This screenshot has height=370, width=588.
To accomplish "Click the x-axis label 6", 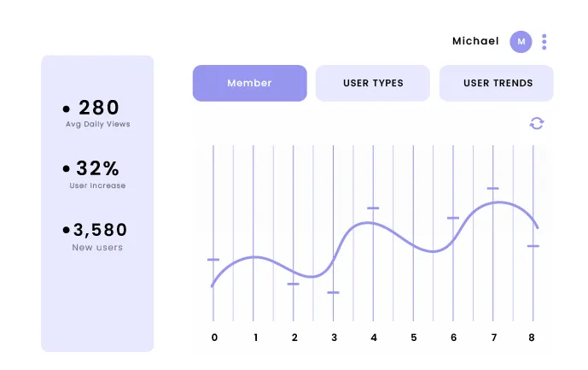I will [453, 338].
